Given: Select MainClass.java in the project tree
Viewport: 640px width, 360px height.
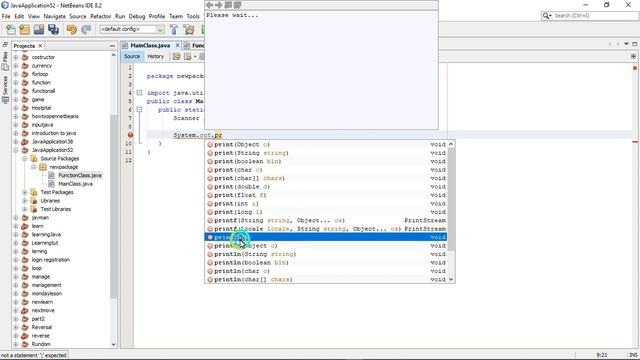Looking at the screenshot, I should 75,184.
